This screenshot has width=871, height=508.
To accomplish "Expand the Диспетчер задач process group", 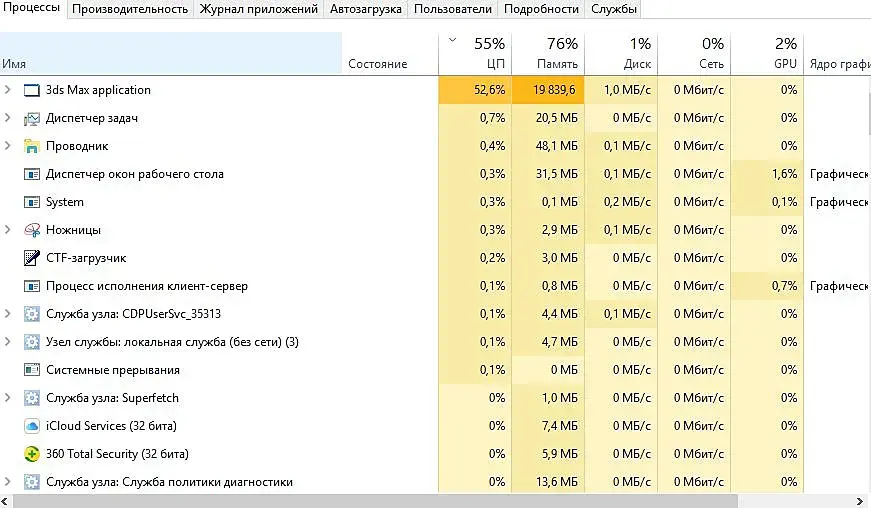I will point(7,118).
